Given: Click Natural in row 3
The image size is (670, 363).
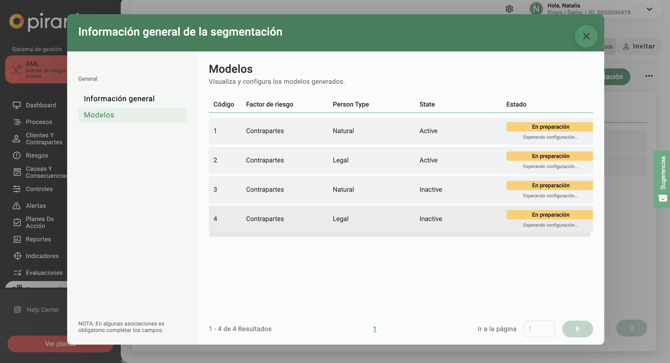Looking at the screenshot, I should pyautogui.click(x=343, y=189).
